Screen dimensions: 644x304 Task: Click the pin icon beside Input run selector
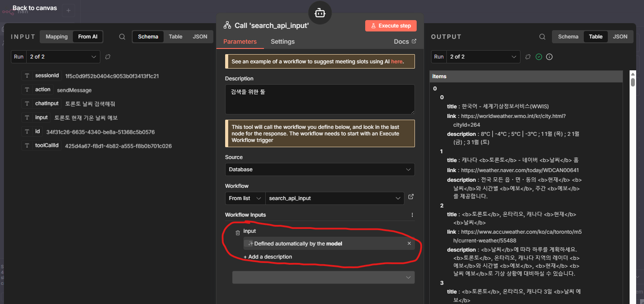click(x=108, y=57)
